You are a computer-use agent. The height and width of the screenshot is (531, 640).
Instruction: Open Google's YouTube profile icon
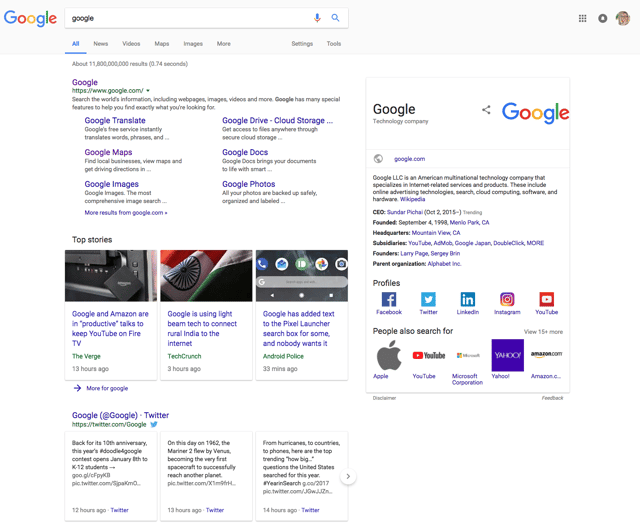coord(547,300)
